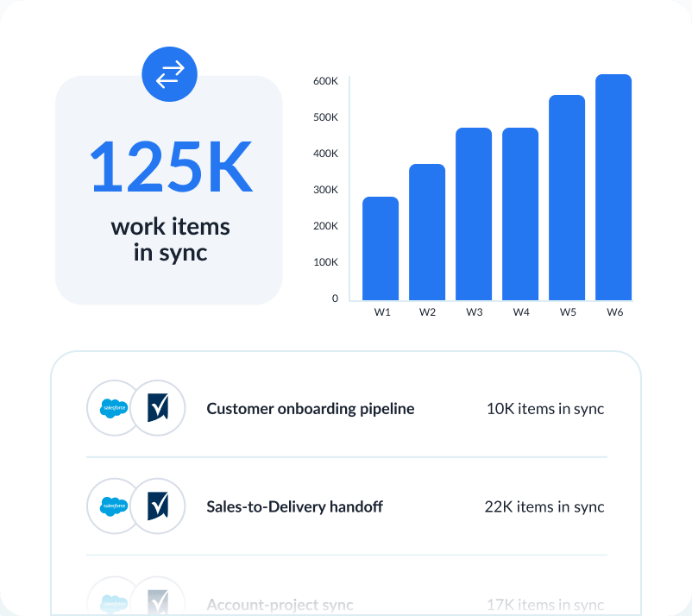Click the 0 y-axis label
This screenshot has height=616, width=692.
(x=335, y=299)
